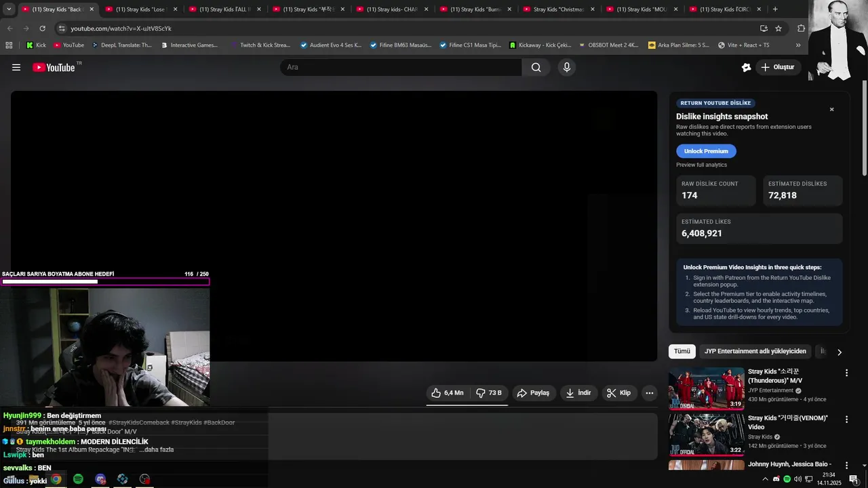Like the video (6,4 Mn)
Viewport: 868px width, 488px height.
448,393
